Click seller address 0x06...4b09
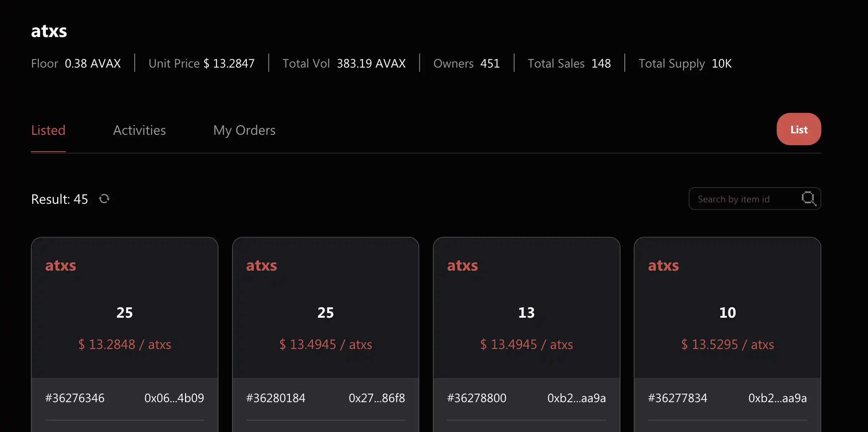Screen dimensions: 868x432 click(x=174, y=398)
